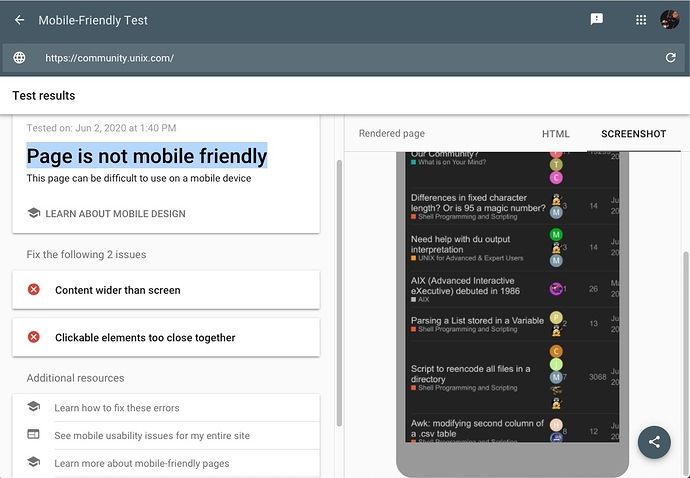This screenshot has height=478, width=690.
Task: Click the cap icon beside Learn how to fix
Action: pyautogui.click(x=33, y=406)
